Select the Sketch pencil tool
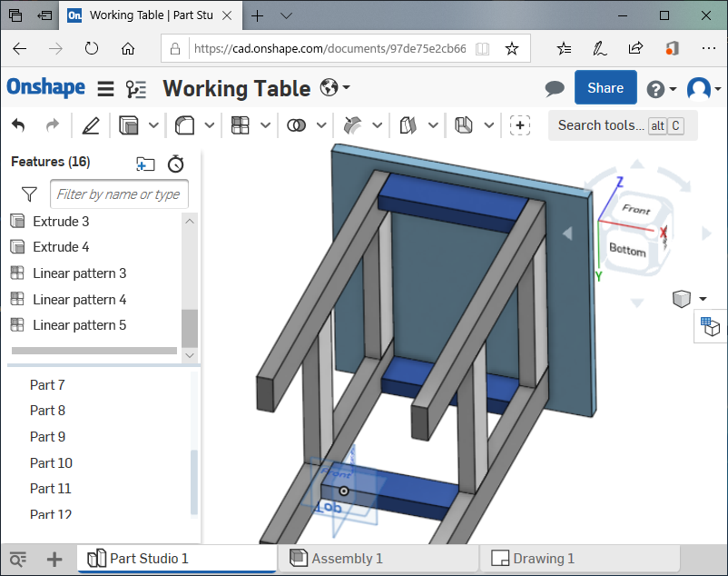This screenshot has height=576, width=728. point(91,125)
